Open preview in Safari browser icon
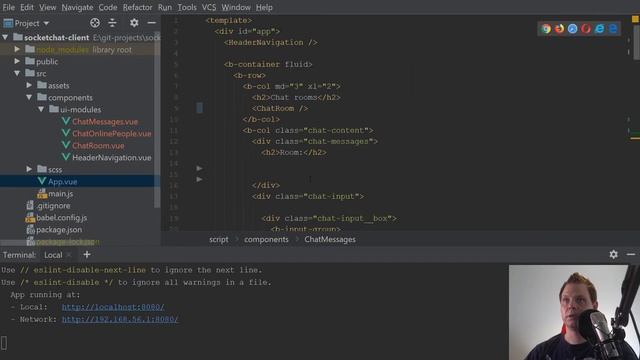This screenshot has width=640, height=360. pyautogui.click(x=573, y=29)
